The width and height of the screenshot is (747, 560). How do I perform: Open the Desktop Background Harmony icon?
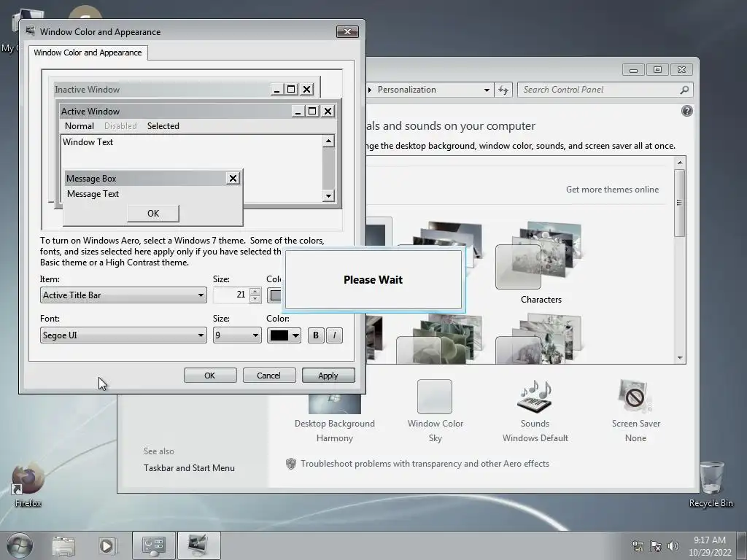coord(334,404)
